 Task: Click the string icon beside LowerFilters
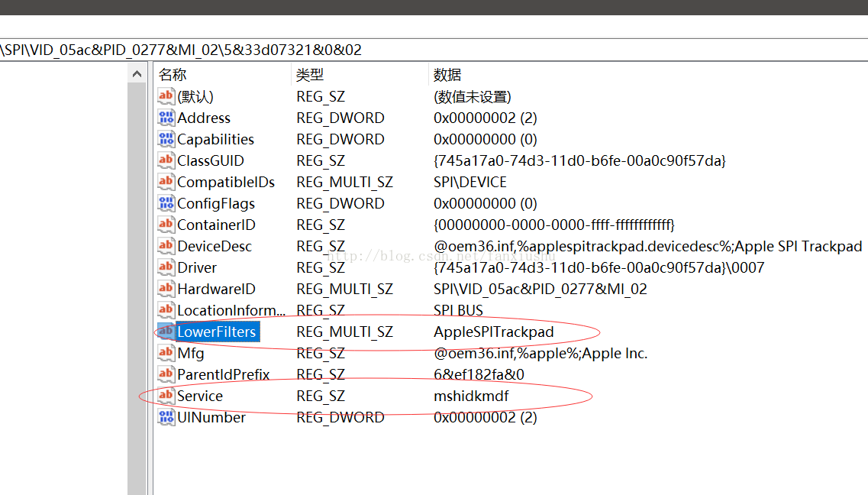[166, 332]
